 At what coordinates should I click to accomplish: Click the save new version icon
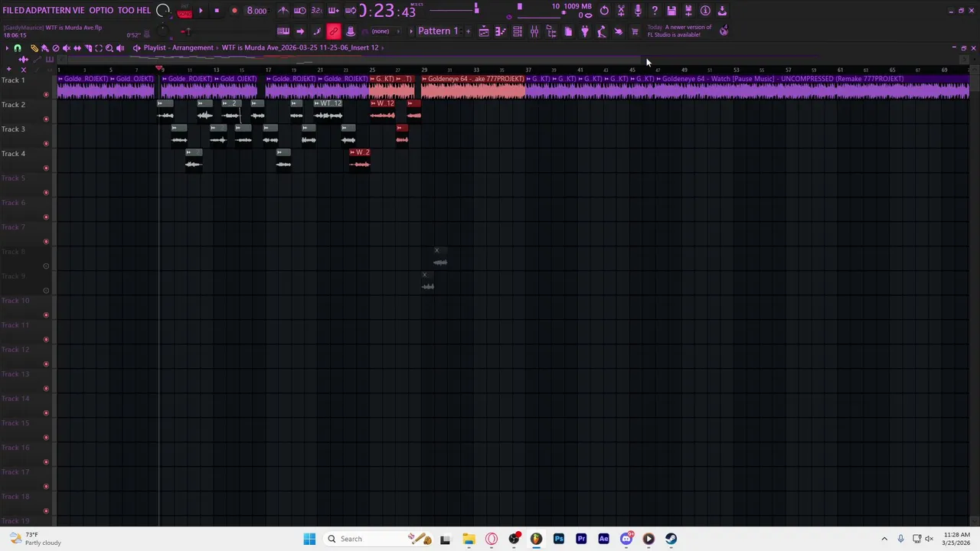pyautogui.click(x=688, y=11)
